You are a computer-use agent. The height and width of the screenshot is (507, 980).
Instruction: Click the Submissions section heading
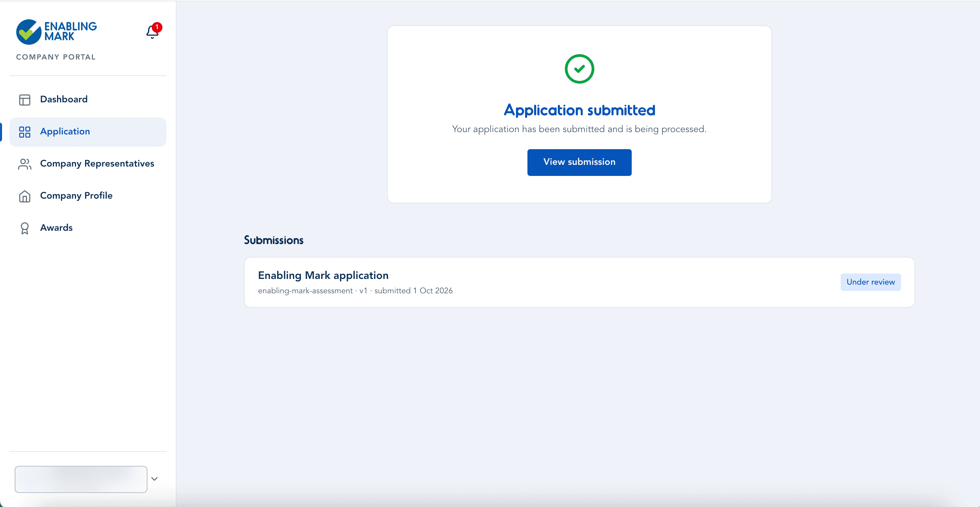pos(273,240)
